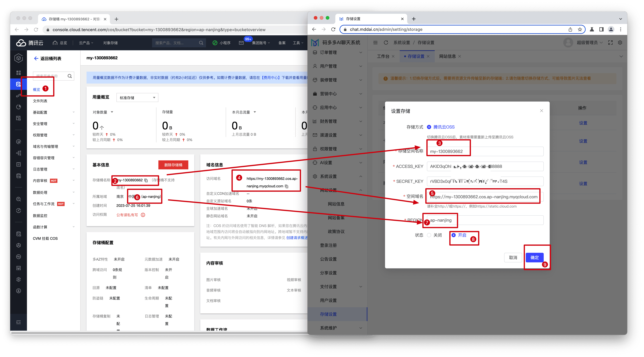The height and width of the screenshot is (357, 644).
Task: Click the 小程序 mini program icon
Action: coord(215,43)
